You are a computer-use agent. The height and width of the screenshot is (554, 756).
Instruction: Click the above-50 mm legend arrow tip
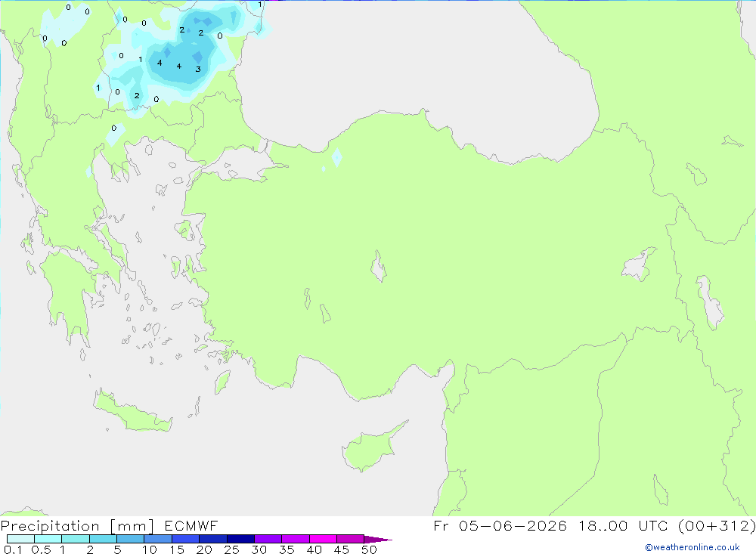click(378, 539)
